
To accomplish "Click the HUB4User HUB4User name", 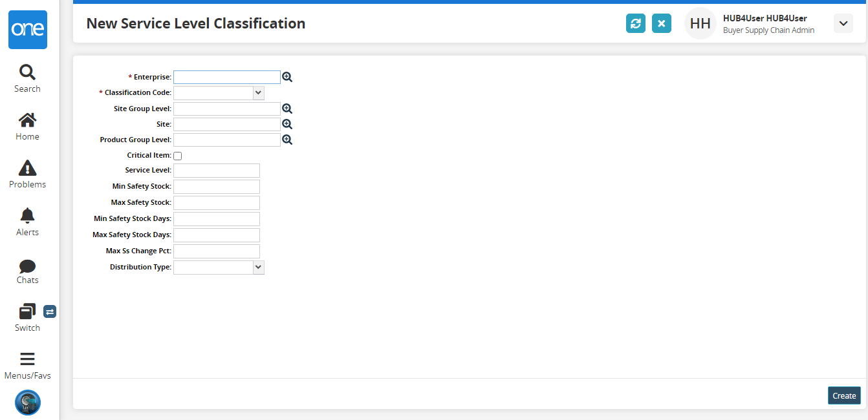I will (x=765, y=18).
